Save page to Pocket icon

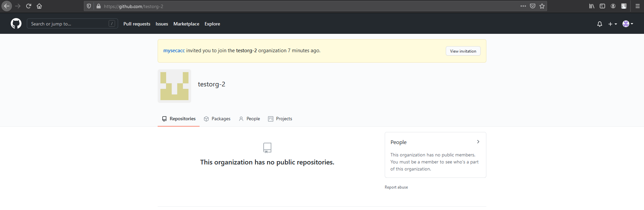[533, 6]
